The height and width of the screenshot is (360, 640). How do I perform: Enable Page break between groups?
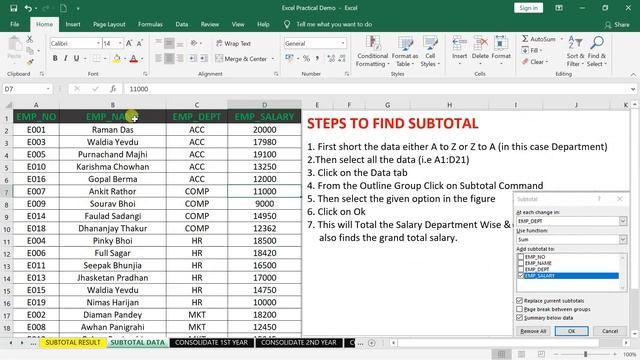[x=520, y=309]
